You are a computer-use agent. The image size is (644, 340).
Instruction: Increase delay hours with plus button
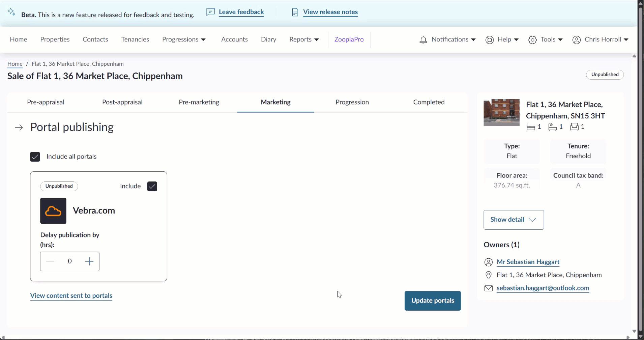[89, 261]
